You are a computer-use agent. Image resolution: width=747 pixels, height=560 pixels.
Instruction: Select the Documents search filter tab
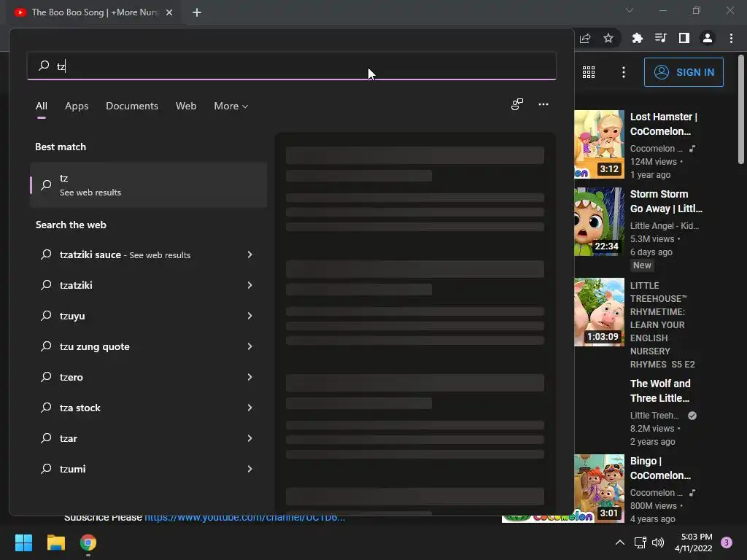(132, 106)
